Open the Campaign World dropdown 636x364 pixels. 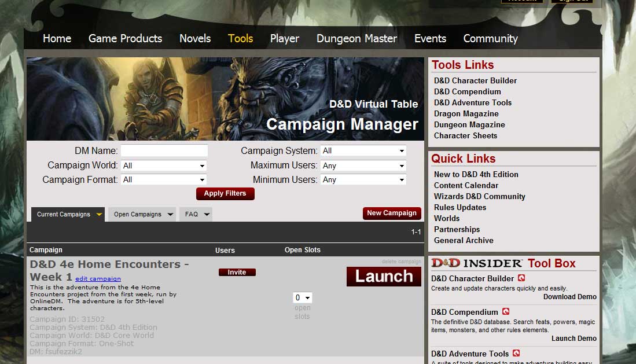tap(164, 166)
